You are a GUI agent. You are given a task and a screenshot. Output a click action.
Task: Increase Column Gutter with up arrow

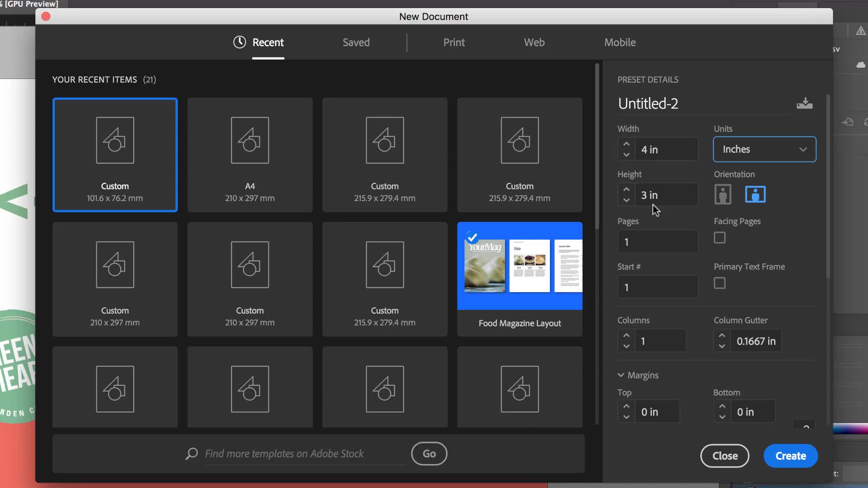(x=722, y=336)
